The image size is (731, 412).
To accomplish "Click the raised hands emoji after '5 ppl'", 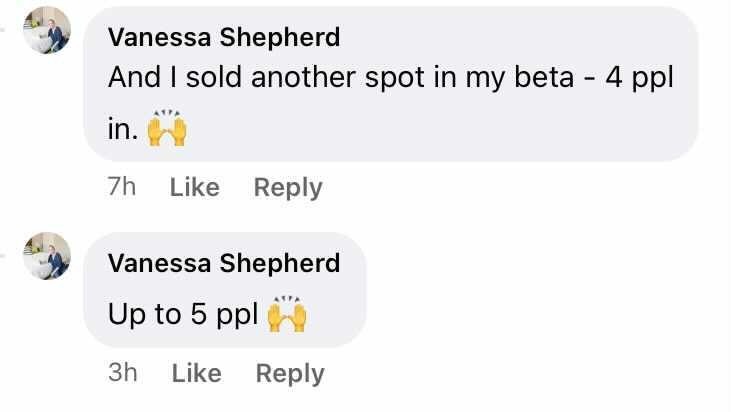I will (287, 315).
